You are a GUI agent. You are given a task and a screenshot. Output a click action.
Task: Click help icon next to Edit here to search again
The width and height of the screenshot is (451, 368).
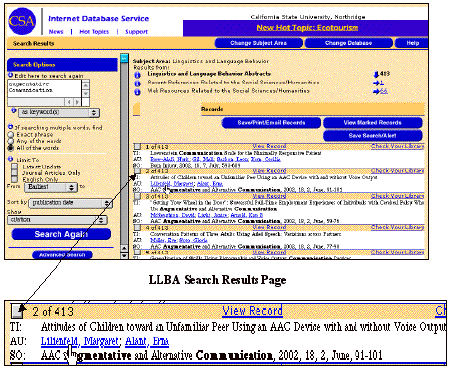[10, 75]
